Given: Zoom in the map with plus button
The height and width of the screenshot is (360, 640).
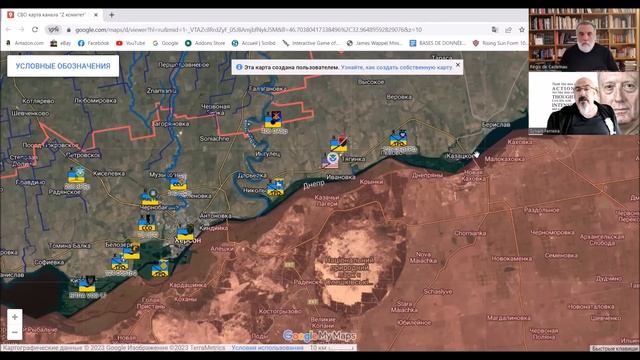Looking at the screenshot, I should 15,317.
